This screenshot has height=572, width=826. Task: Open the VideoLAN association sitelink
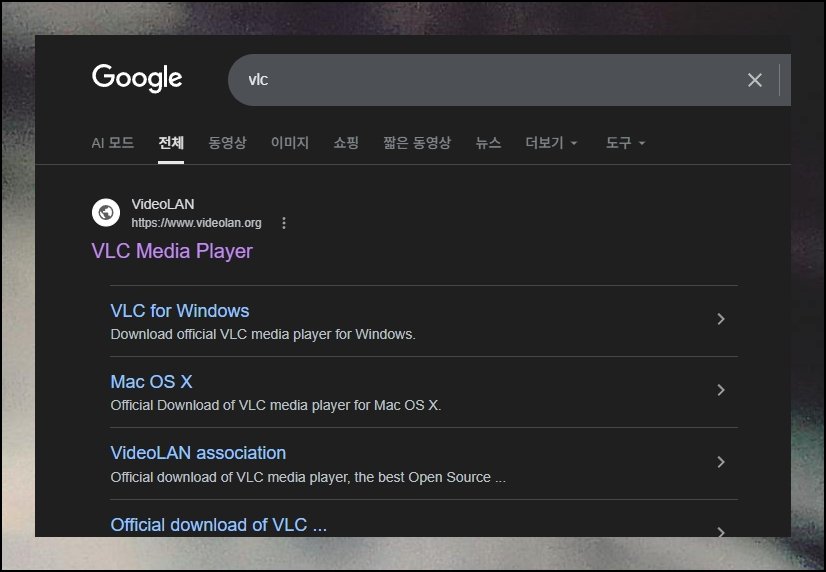pos(199,453)
